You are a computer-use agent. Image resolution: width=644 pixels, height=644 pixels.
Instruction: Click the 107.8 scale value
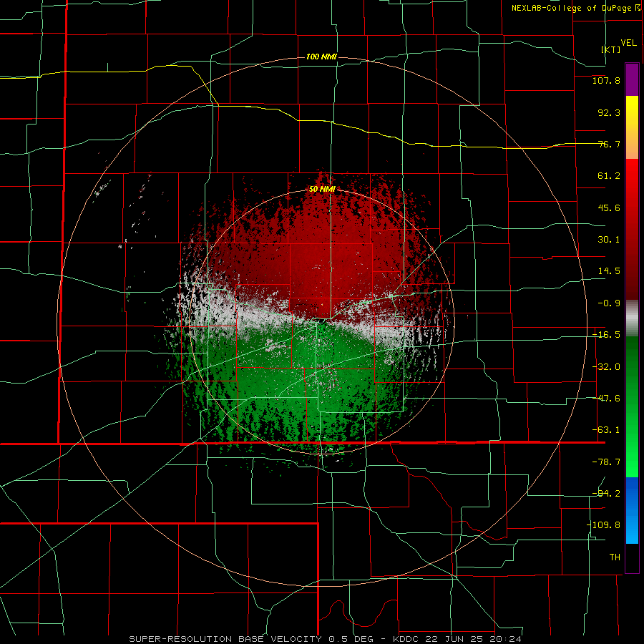click(x=606, y=80)
